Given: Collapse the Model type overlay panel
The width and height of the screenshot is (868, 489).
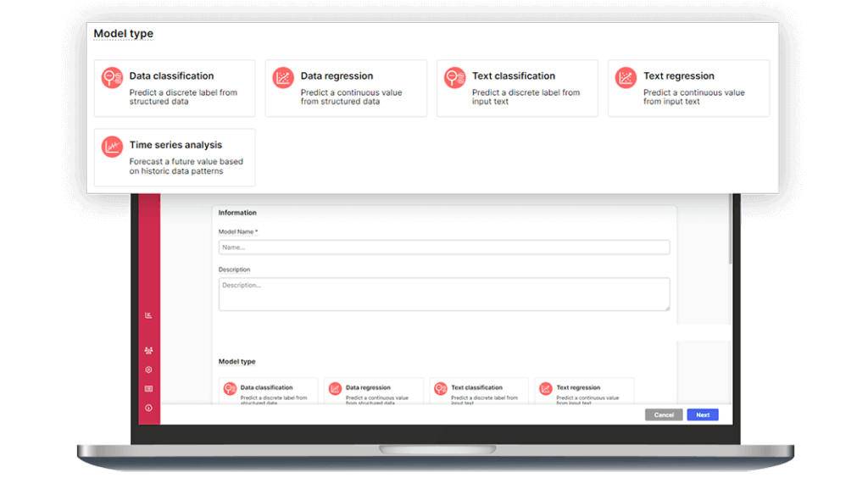Looking at the screenshot, I should coord(124,33).
